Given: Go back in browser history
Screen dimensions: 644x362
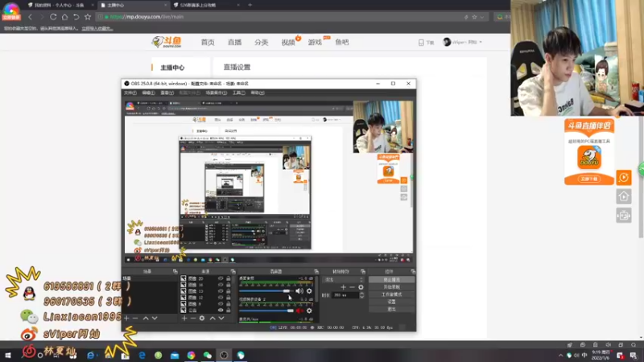Looking at the screenshot, I should coord(30,17).
